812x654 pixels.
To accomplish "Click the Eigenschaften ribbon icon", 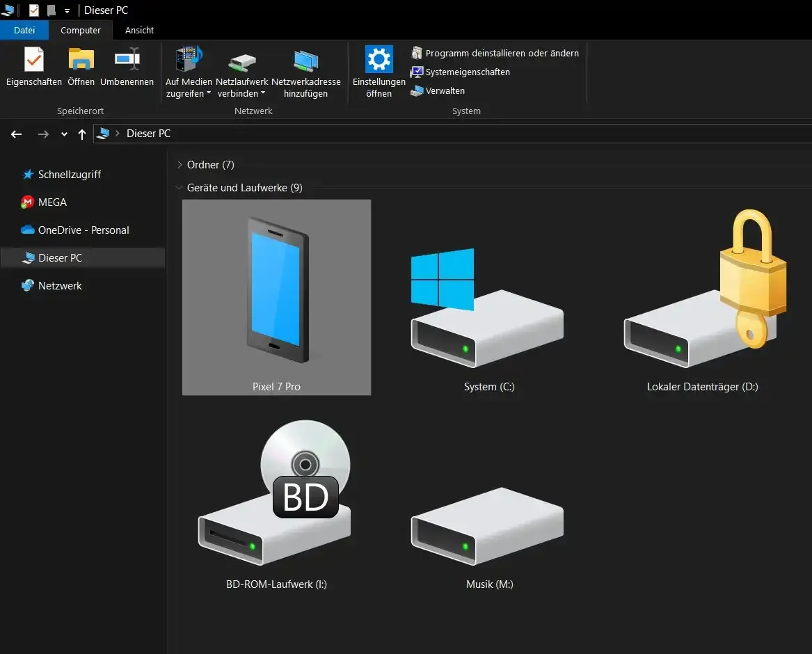I will pyautogui.click(x=33, y=61).
